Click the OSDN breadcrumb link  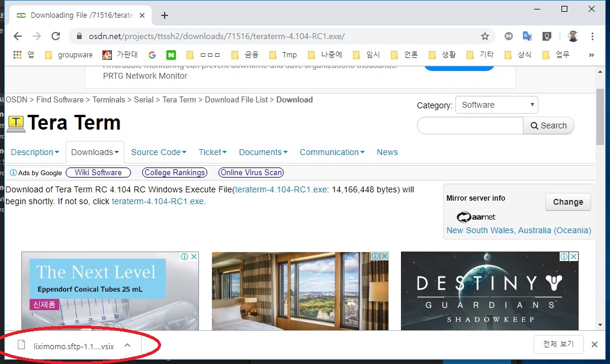click(x=17, y=99)
